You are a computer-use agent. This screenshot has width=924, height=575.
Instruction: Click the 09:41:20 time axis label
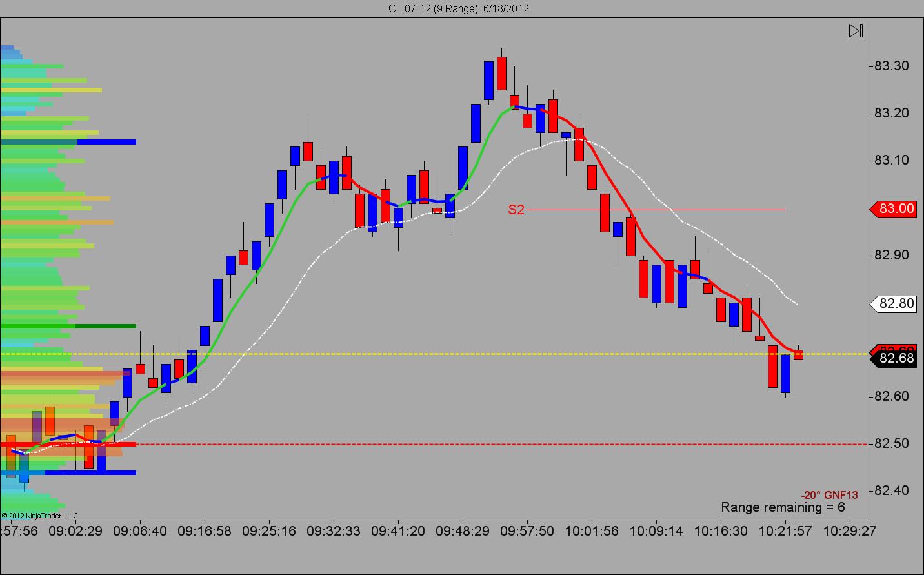pyautogui.click(x=398, y=531)
